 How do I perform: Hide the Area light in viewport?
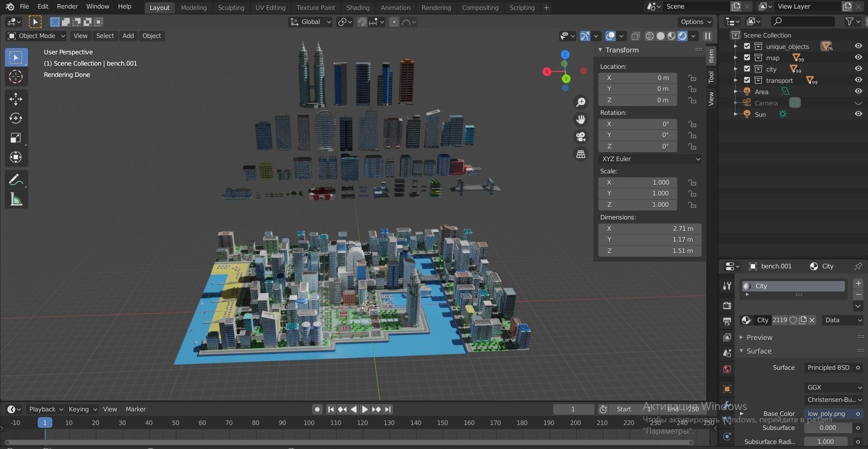(x=858, y=91)
